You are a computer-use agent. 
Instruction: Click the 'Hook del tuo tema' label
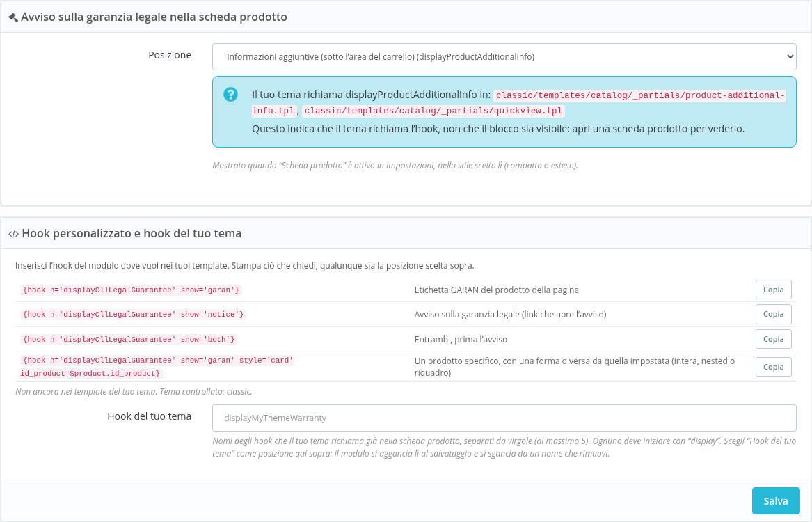(x=149, y=416)
